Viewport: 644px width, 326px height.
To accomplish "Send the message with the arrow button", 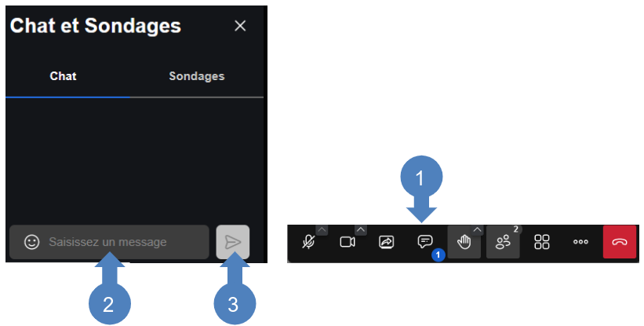I will click(x=233, y=242).
